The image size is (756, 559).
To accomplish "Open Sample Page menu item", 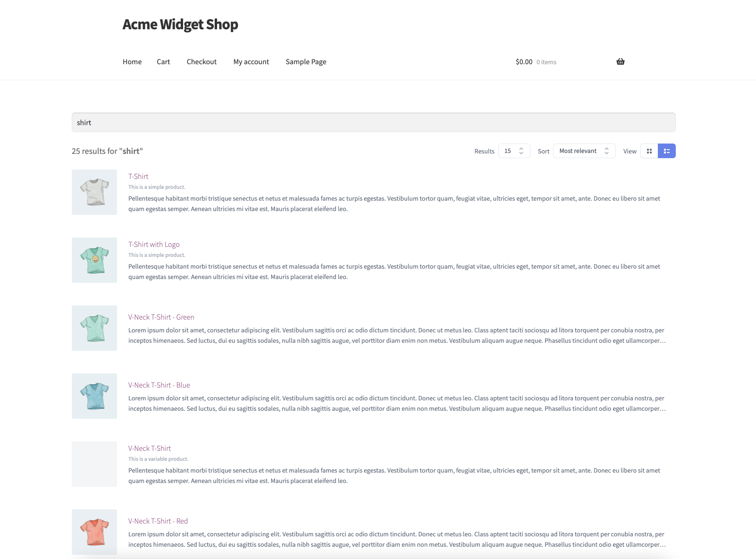I will tap(306, 62).
